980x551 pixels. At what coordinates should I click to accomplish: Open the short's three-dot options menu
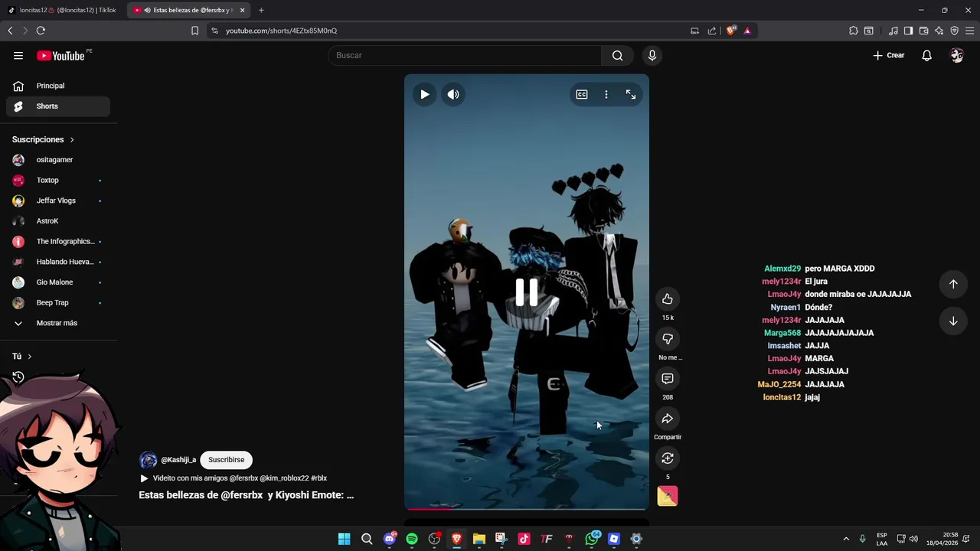pos(606,94)
